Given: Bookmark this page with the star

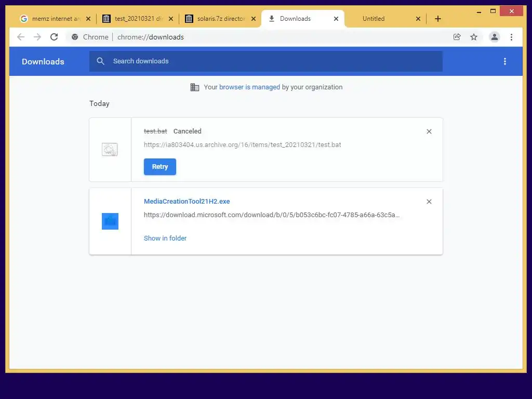Looking at the screenshot, I should click(x=474, y=37).
